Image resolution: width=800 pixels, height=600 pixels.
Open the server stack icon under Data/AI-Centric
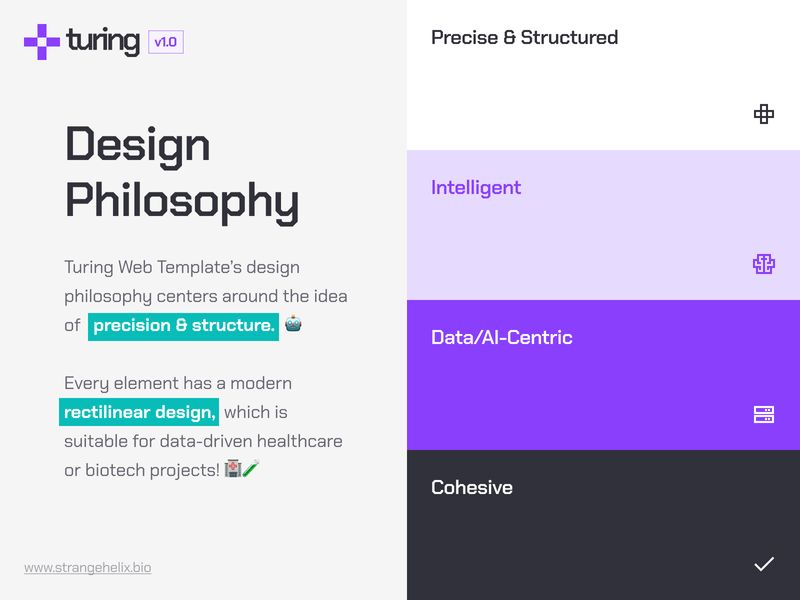[x=763, y=413]
